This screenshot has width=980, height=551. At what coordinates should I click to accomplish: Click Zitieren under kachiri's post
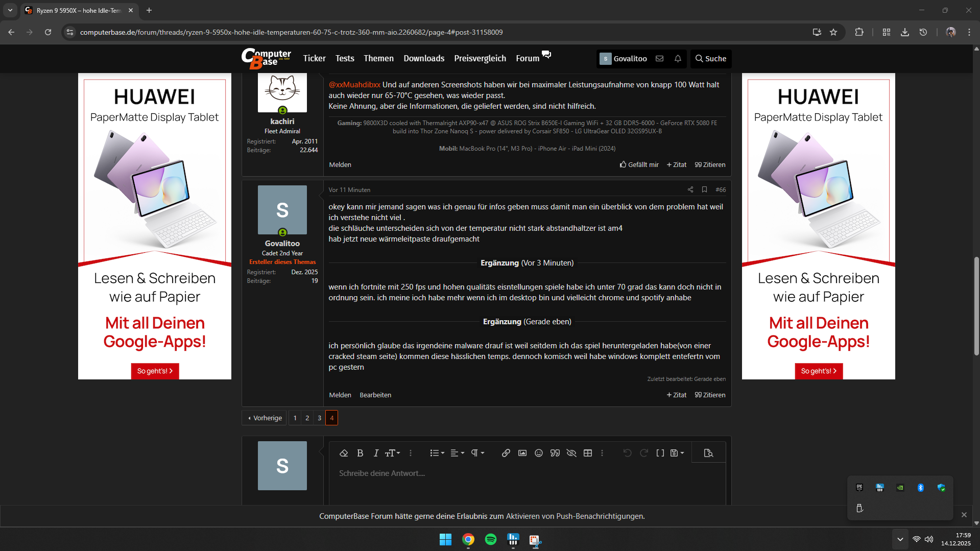[710, 164]
